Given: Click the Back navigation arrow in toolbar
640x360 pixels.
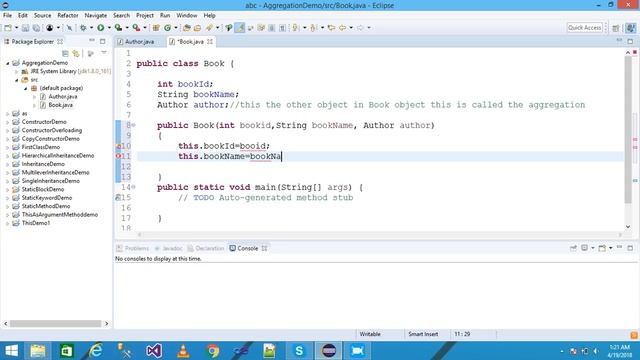Looking at the screenshot, I should pyautogui.click(x=342, y=28).
